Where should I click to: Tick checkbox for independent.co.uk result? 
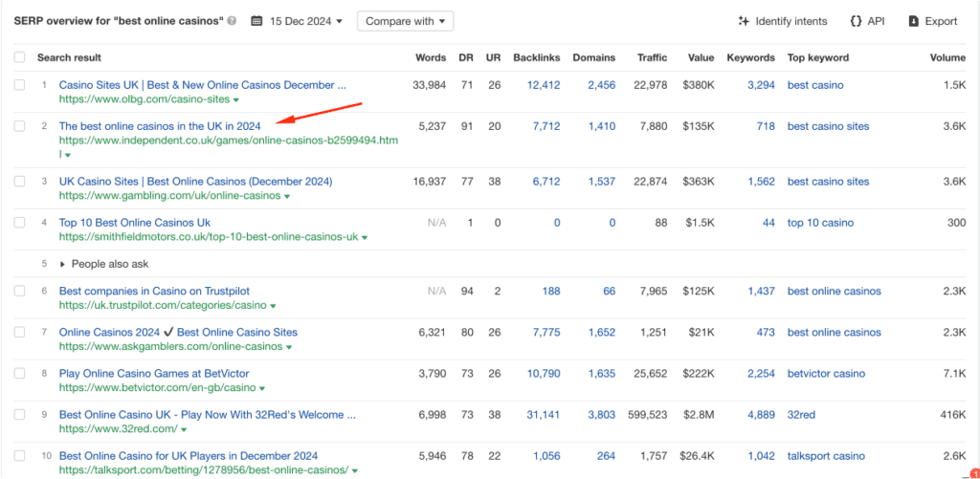(19, 126)
